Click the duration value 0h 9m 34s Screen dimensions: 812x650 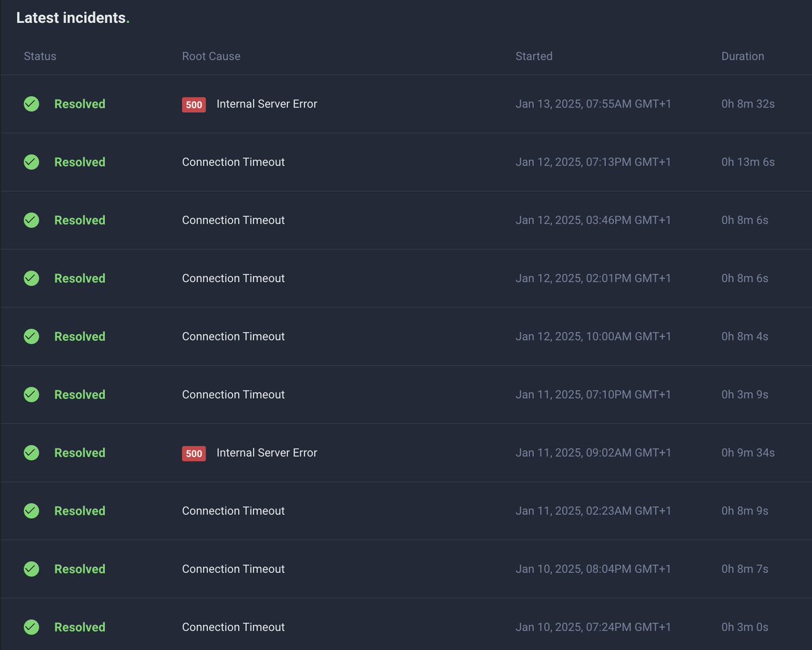748,452
